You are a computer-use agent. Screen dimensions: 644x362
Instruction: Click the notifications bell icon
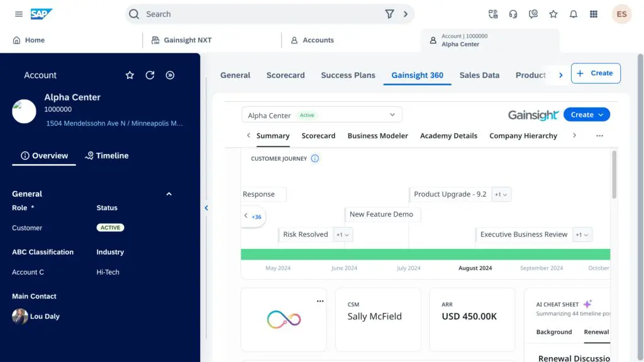(x=573, y=14)
